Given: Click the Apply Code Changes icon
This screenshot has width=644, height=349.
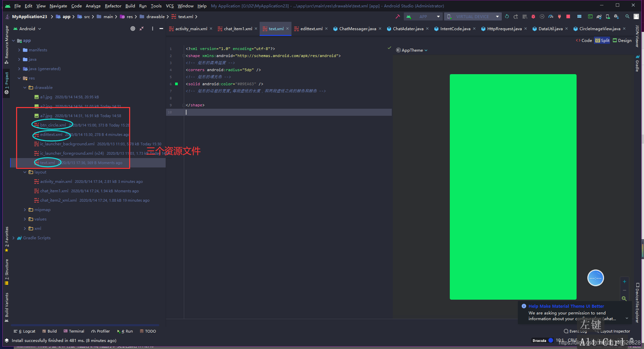Looking at the screenshot, I should (x=525, y=16).
